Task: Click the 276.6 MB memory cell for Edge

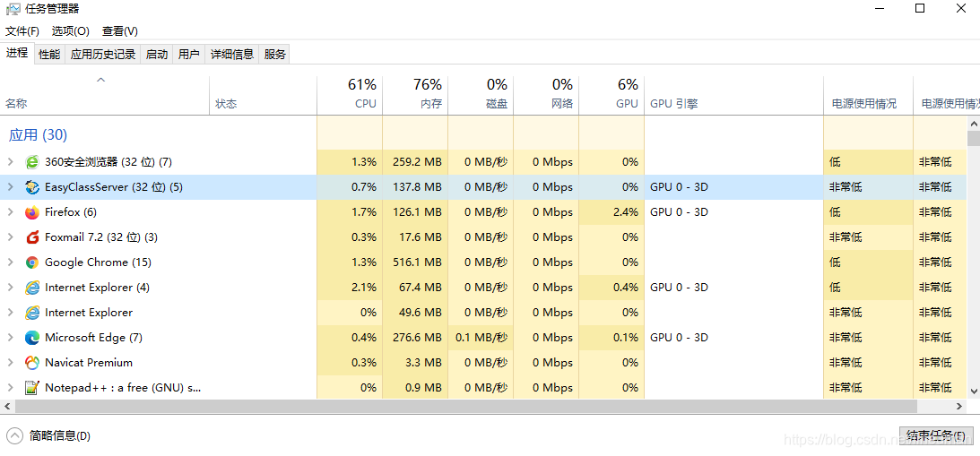Action: coord(415,338)
